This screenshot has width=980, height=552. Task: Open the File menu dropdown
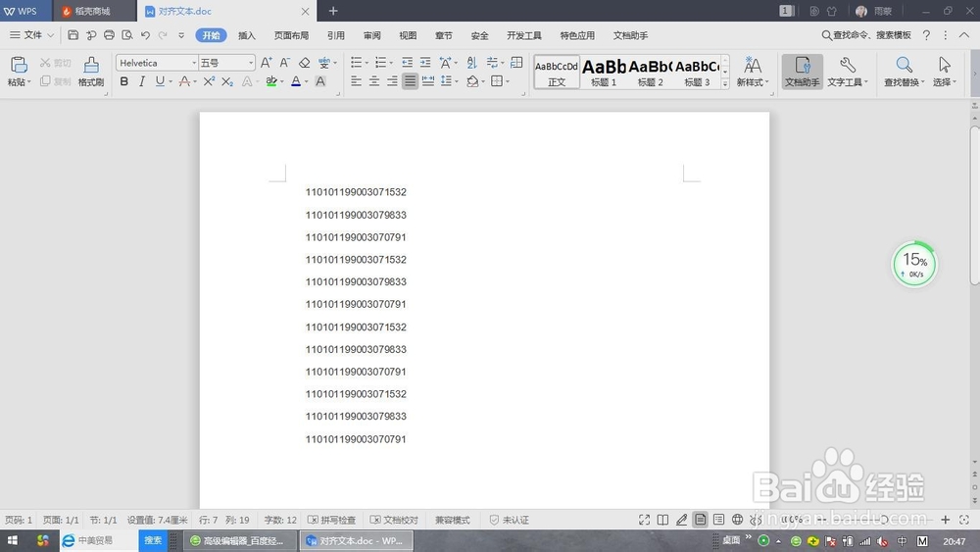click(x=32, y=35)
